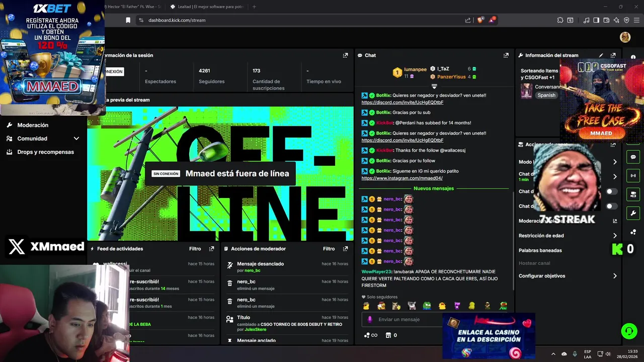This screenshot has height=362, width=644.
Task: Click the channel points infinity counter
Action: (x=370, y=335)
